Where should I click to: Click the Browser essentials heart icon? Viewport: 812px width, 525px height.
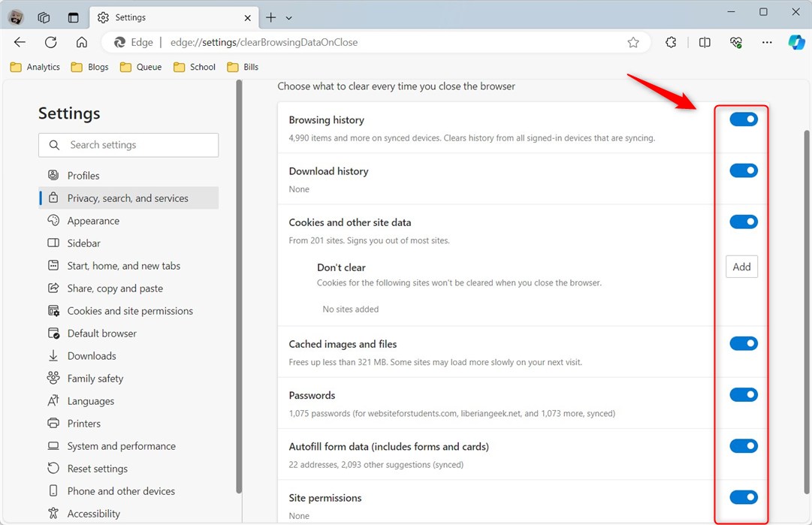pyautogui.click(x=736, y=43)
